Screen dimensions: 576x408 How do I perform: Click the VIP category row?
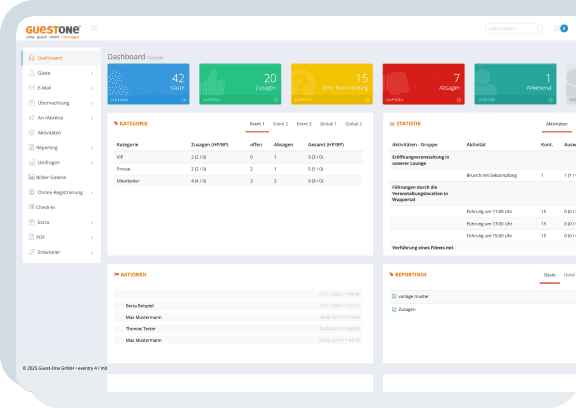[238, 157]
